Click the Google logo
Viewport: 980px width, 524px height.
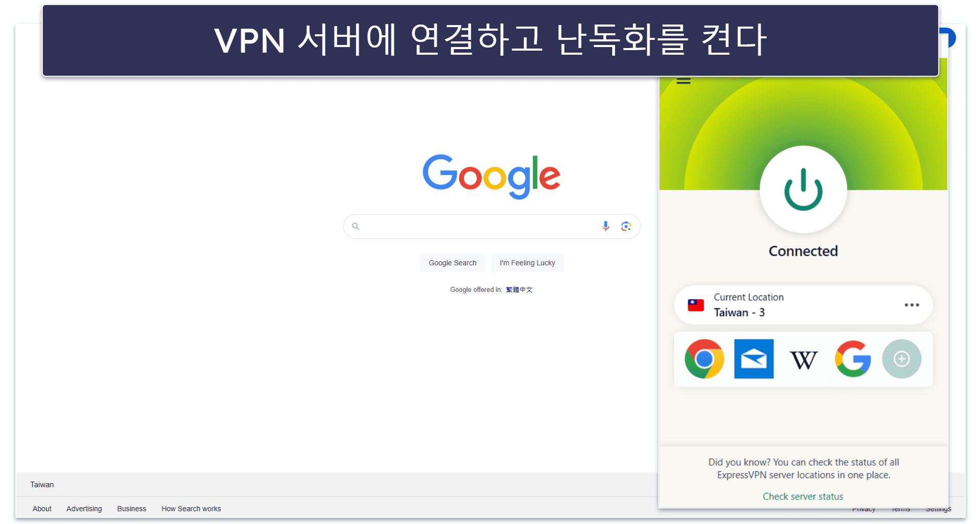pyautogui.click(x=492, y=176)
